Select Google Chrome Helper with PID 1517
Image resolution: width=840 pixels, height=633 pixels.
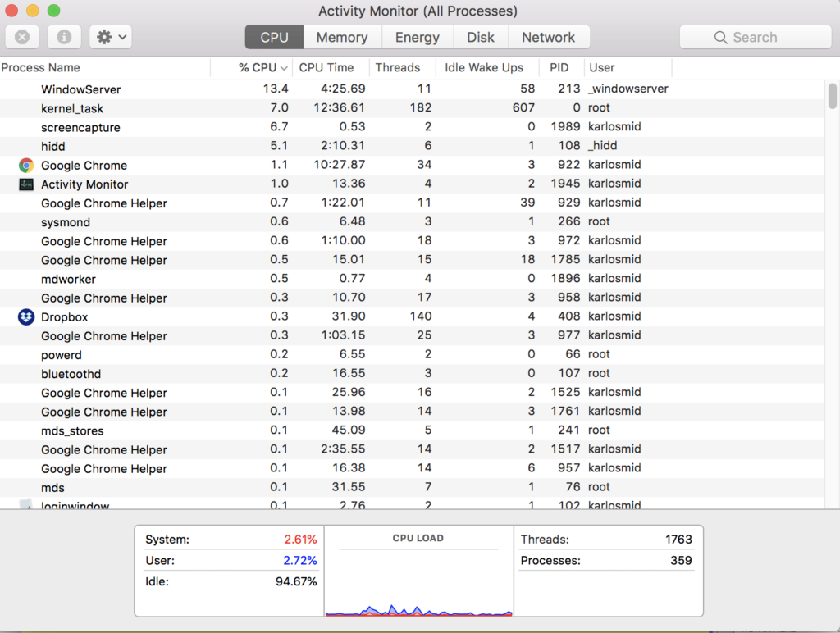point(412,449)
